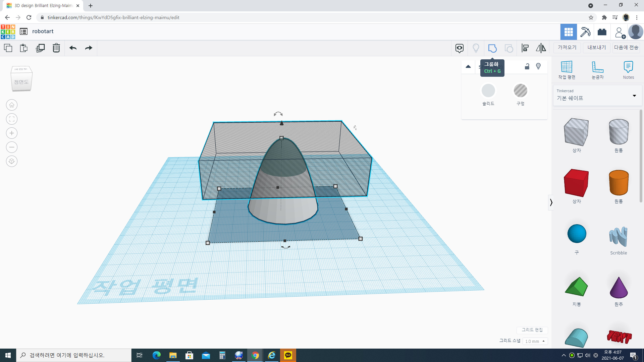Click the Duplicate and repeat icon
Viewport: 644px width, 362px height.
tap(40, 48)
